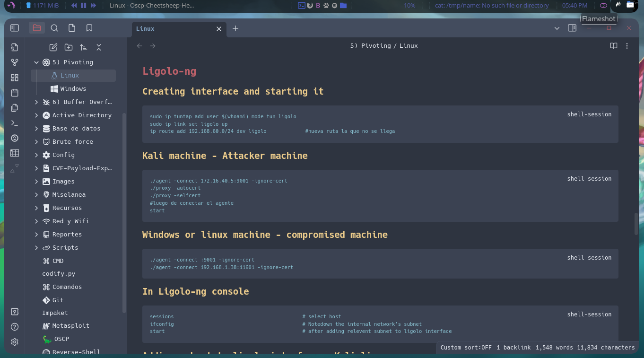The width and height of the screenshot is (644, 358).
Task: Open the tab list dropdown chevron
Action: click(557, 28)
